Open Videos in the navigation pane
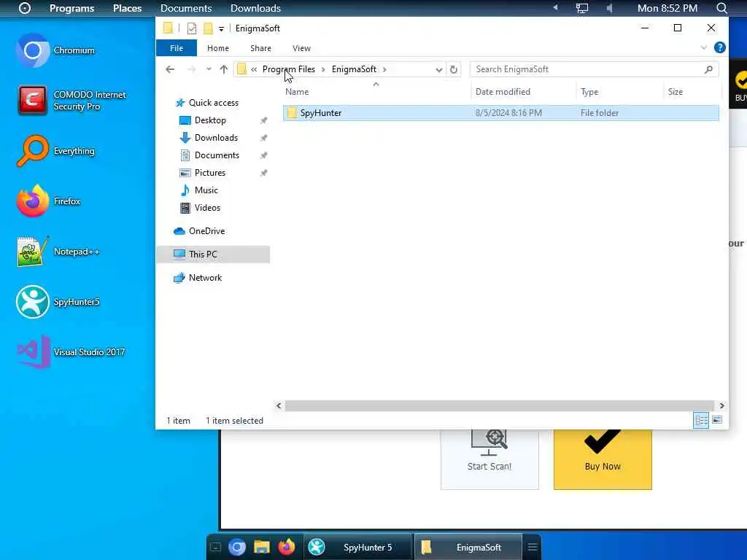The width and height of the screenshot is (747, 560). 206,208
